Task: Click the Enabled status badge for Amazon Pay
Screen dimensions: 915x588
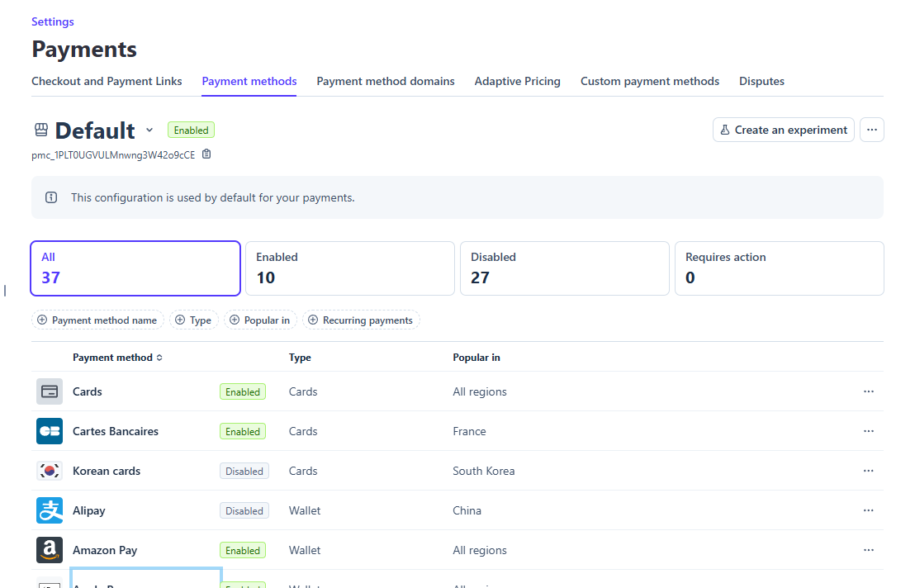Action: 243,551
